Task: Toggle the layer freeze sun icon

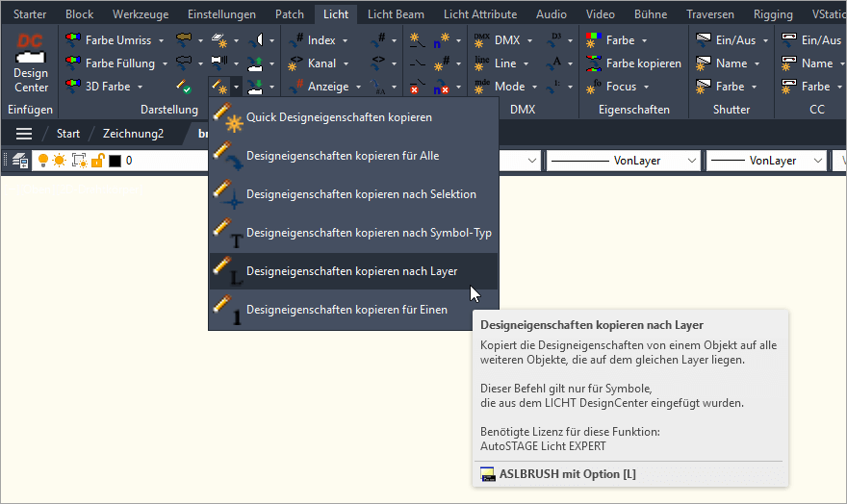Action: pyautogui.click(x=60, y=161)
